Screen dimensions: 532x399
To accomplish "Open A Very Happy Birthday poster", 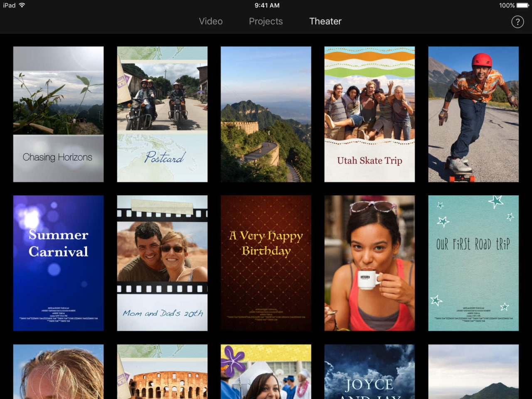I will click(266, 263).
